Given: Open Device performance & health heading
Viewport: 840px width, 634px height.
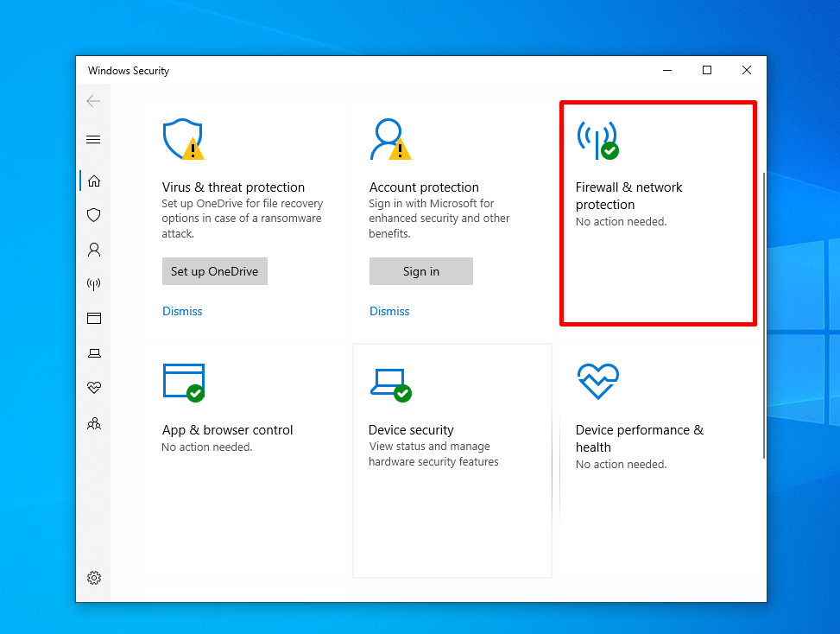Looking at the screenshot, I should pos(640,439).
